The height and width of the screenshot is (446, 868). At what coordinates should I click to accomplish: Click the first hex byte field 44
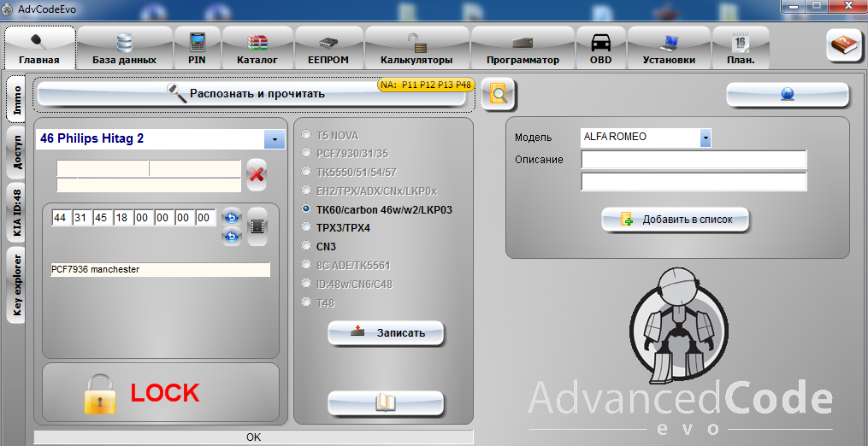(x=61, y=218)
